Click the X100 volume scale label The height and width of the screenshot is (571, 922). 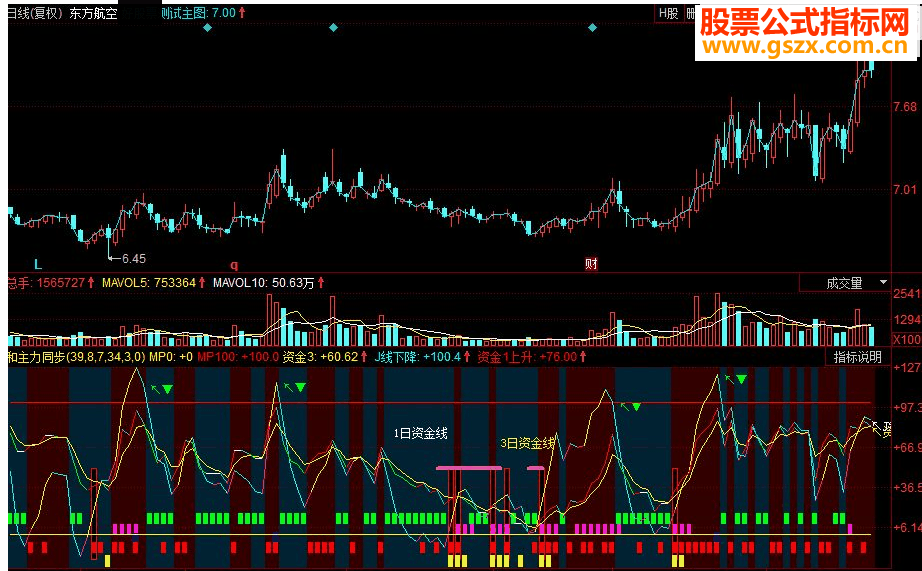pos(907,339)
